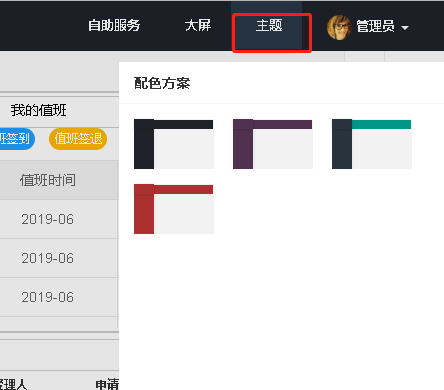Select the red color scheme
Image resolution: width=444 pixels, height=390 pixels.
[174, 209]
